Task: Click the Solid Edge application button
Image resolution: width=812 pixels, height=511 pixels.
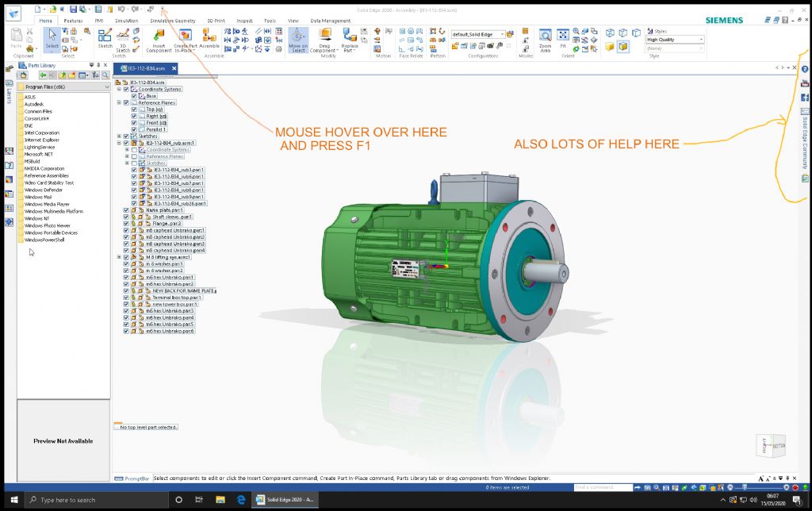Action: coord(13,14)
